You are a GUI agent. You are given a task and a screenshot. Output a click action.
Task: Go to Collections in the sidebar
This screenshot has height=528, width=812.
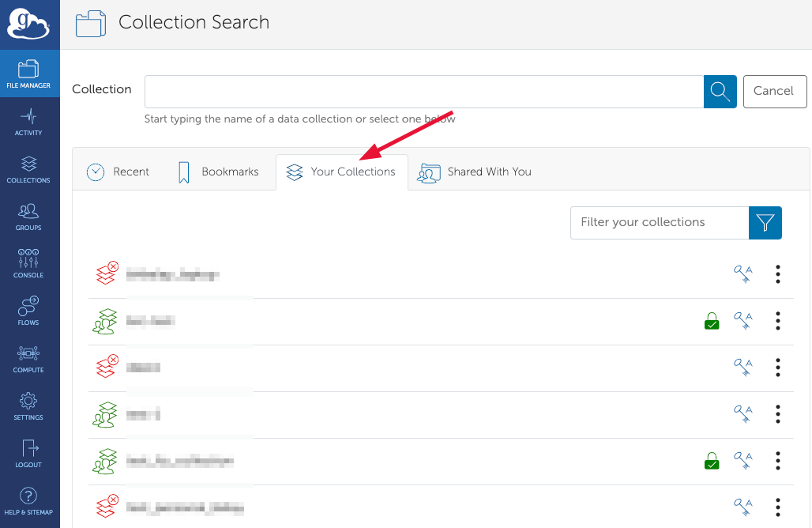29,168
